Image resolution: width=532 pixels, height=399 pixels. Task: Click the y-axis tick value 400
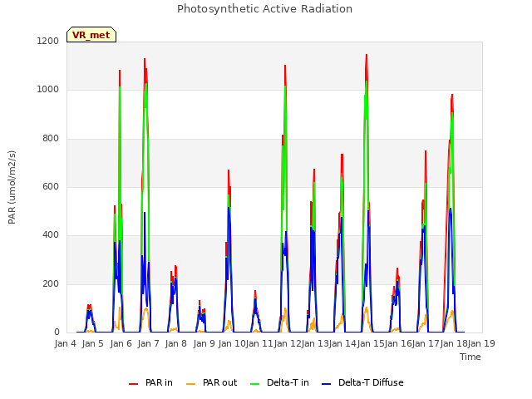tap(51, 235)
